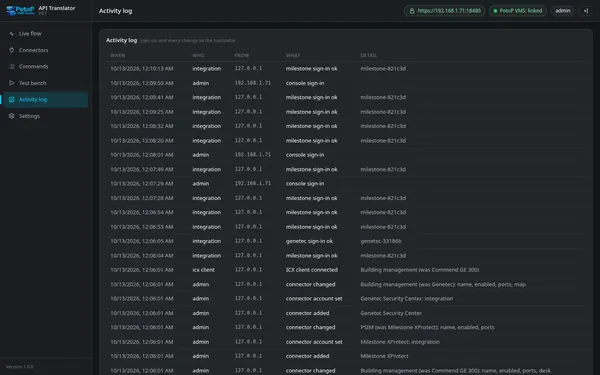Click timestamp 10/13/2026, 12:09:50 AM
The image size is (600, 375).
click(x=142, y=83)
